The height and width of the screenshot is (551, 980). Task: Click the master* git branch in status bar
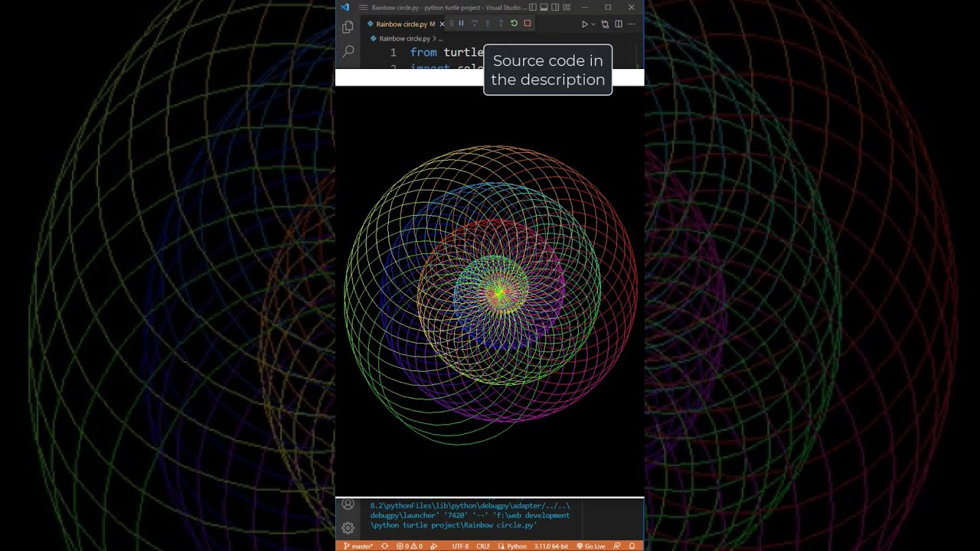pos(358,546)
